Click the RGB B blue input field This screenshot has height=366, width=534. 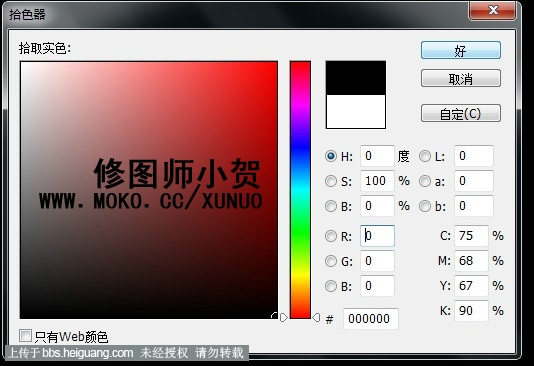377,286
